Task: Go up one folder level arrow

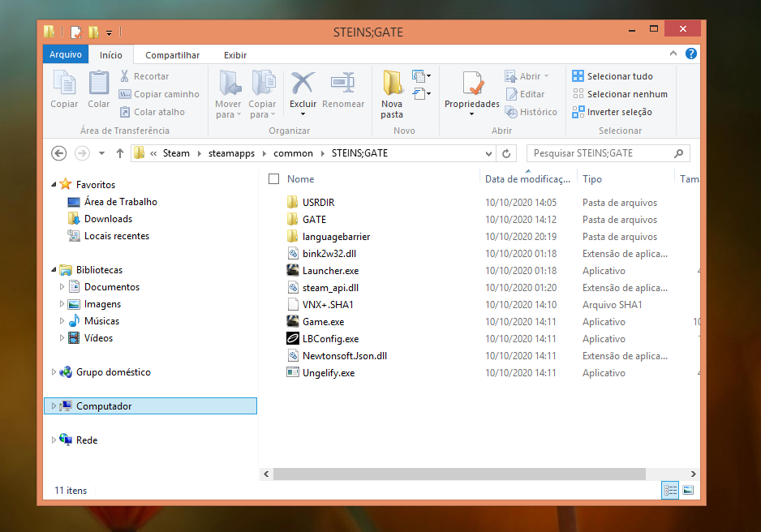Action: point(120,153)
